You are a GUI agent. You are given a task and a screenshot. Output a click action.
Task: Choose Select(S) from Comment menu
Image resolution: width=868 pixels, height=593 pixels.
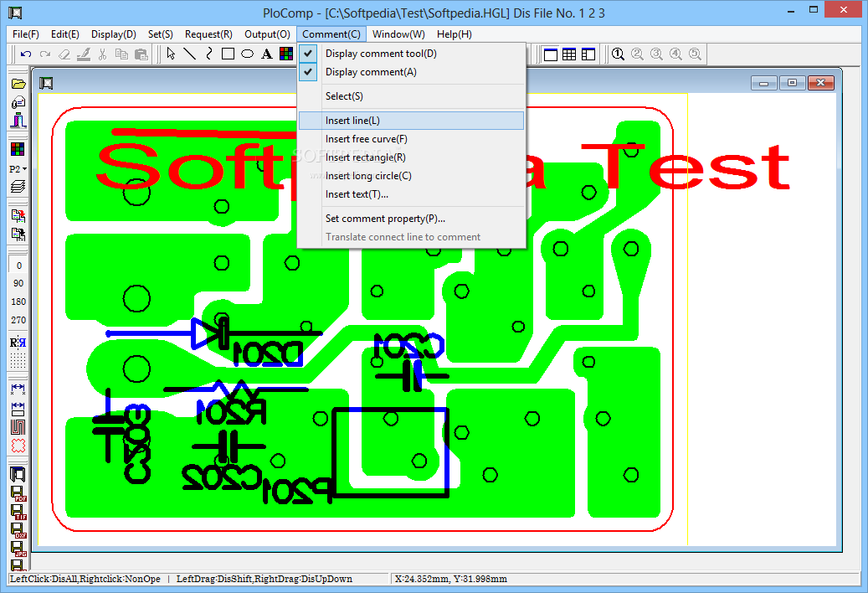pos(411,96)
